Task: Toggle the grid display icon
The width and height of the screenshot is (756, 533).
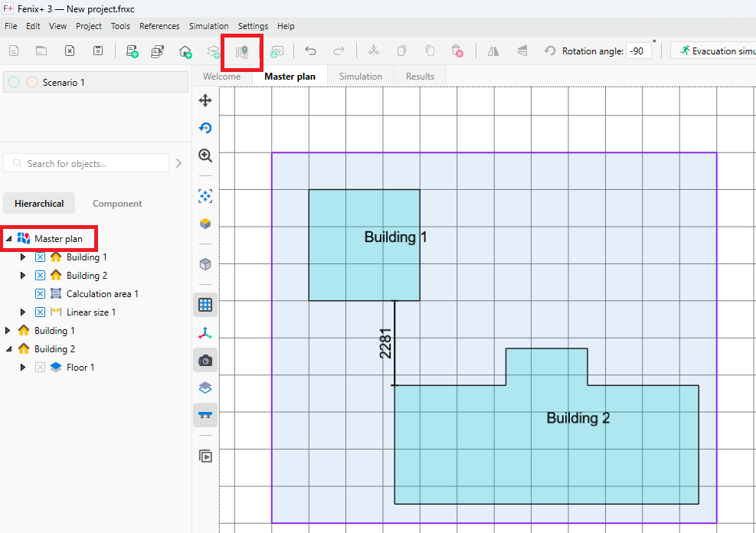Action: [205, 305]
